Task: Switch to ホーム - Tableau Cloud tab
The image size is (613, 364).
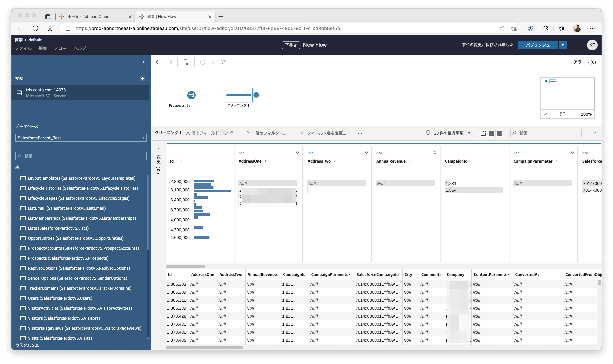Action: (x=95, y=17)
